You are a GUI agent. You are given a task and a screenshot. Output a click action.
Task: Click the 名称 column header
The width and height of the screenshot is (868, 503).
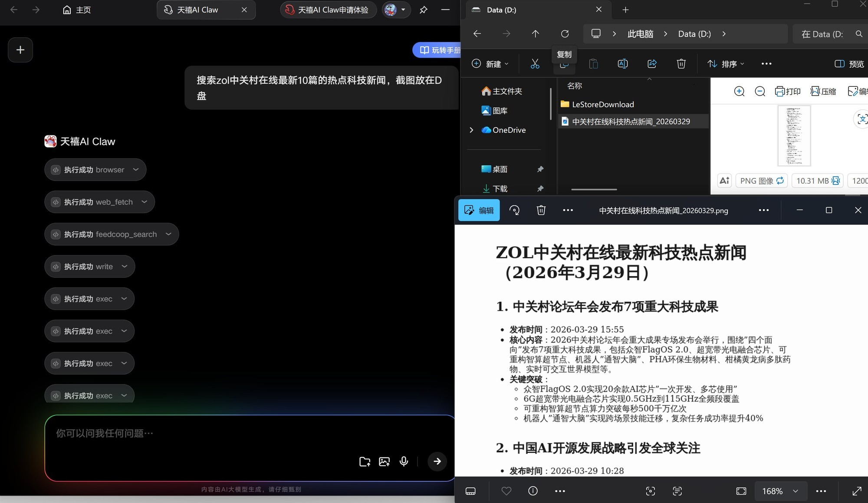click(x=575, y=86)
